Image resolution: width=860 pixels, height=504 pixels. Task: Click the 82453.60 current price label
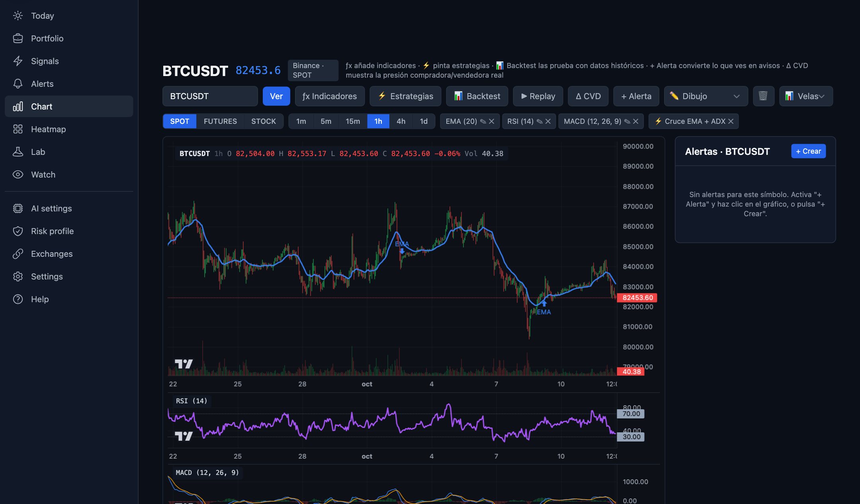[637, 297]
